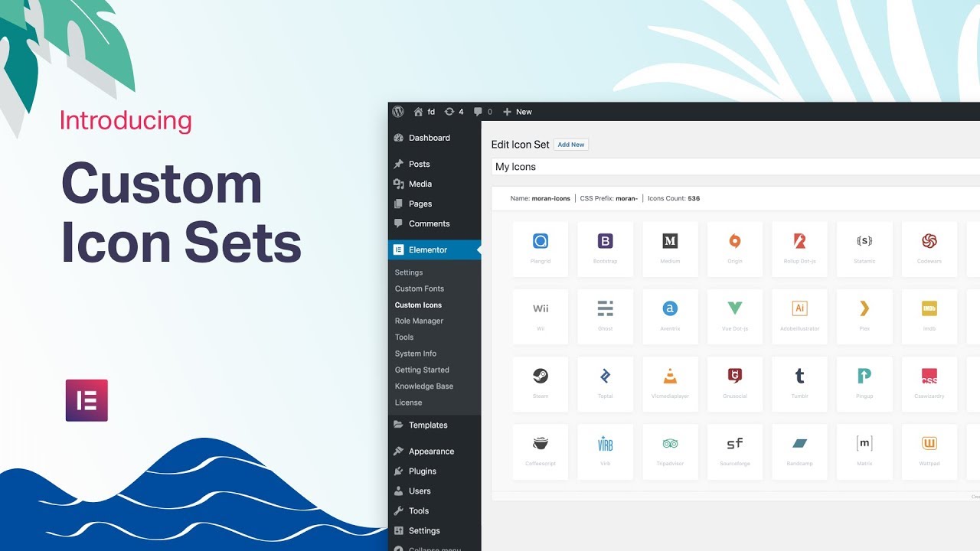Expand the Elementor submenu arrow

pyautogui.click(x=478, y=249)
